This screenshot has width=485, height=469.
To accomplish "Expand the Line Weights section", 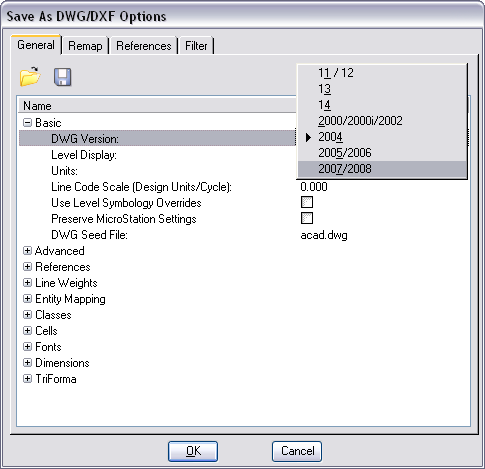I will coord(27,283).
